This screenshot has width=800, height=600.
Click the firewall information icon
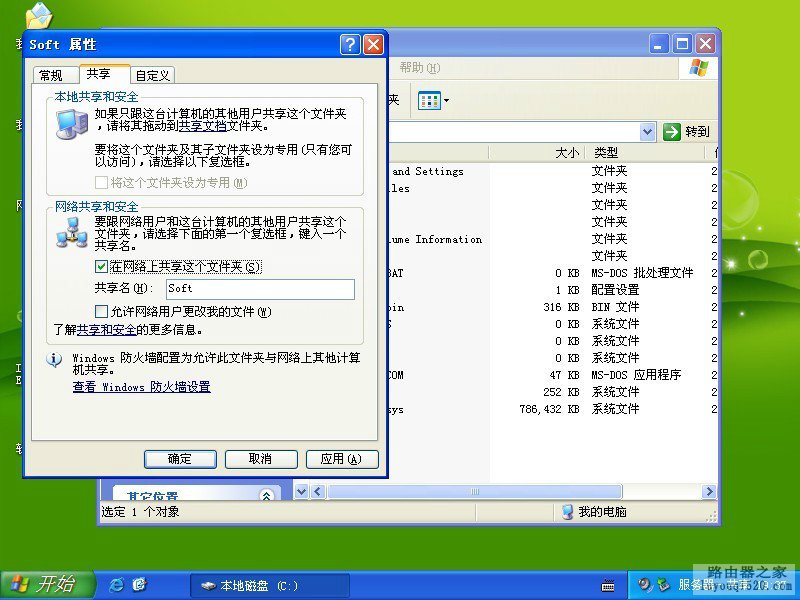[x=54, y=360]
